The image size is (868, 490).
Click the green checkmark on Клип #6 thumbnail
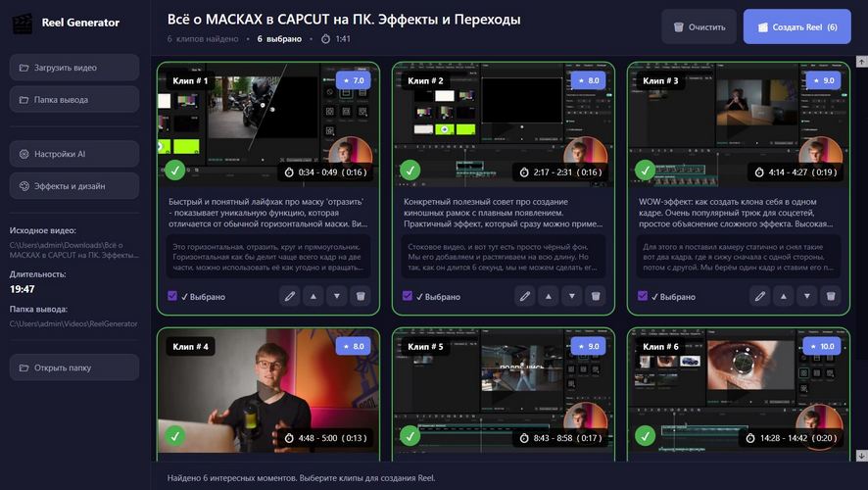[x=645, y=436]
